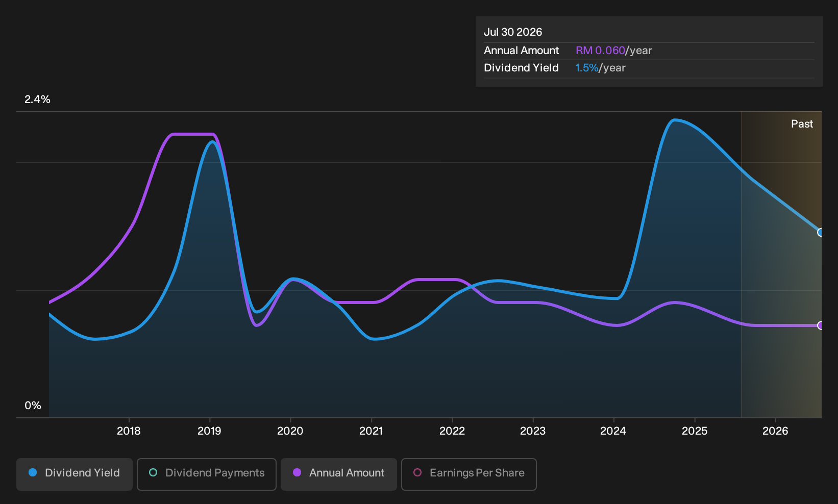The image size is (838, 504).
Task: Click the 2.4% y-axis label
Action: point(37,99)
